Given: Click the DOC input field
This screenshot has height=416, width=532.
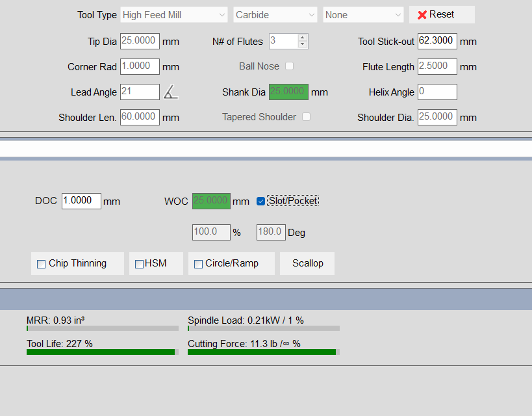Looking at the screenshot, I should 81,201.
